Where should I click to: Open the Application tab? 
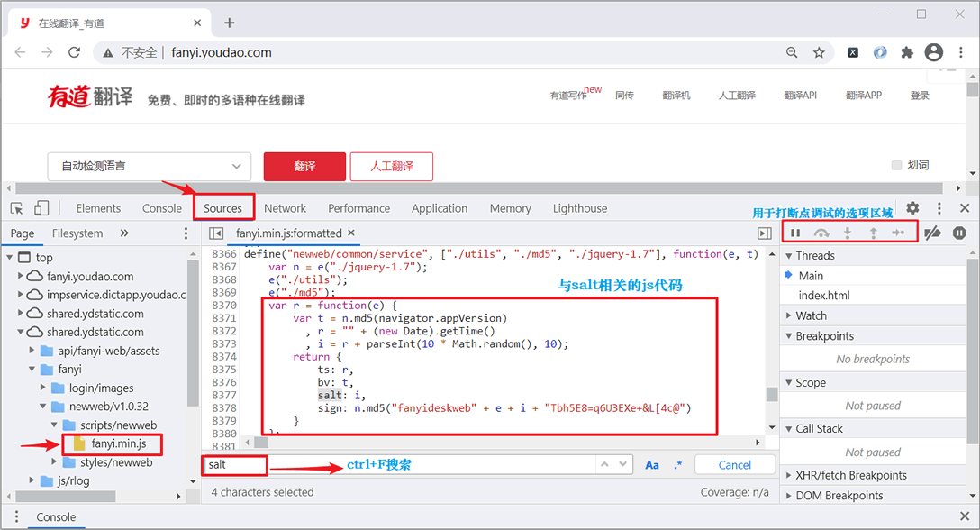[440, 208]
